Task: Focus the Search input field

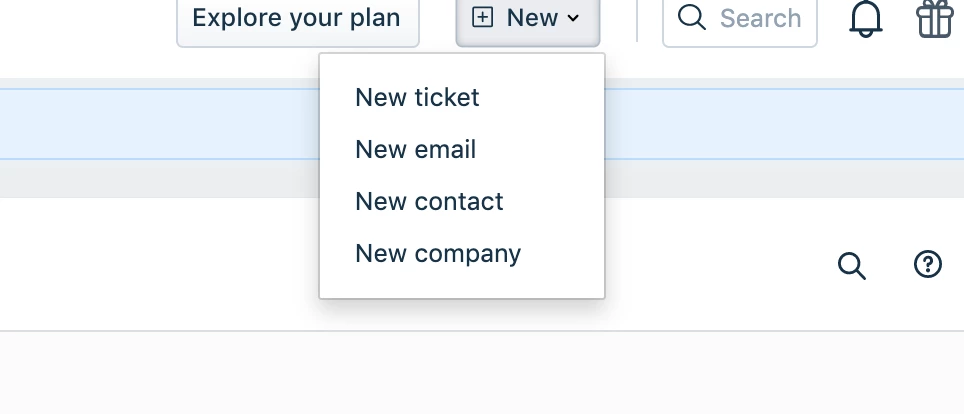Action: (740, 20)
